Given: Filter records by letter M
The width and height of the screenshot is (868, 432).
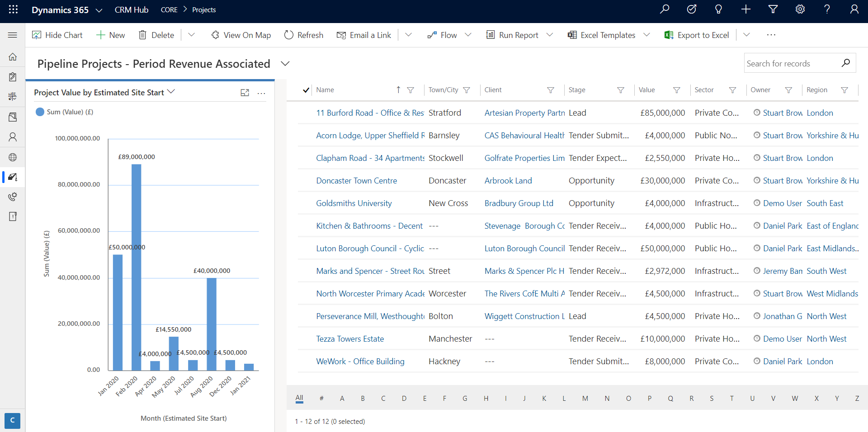Looking at the screenshot, I should [585, 398].
